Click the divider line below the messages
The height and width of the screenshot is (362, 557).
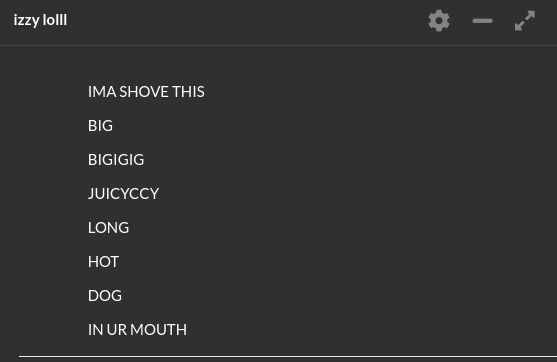(288, 356)
